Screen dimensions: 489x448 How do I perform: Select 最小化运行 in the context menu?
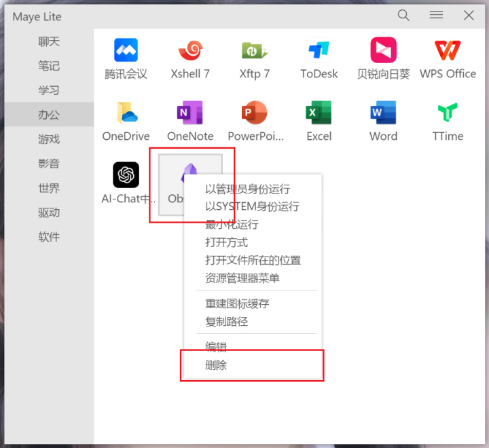[x=253, y=224]
